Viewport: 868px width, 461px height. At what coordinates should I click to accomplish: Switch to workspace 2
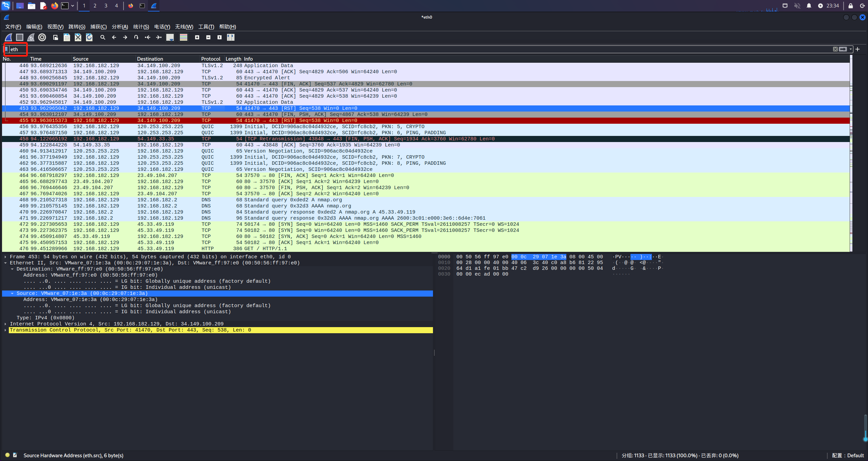point(95,5)
